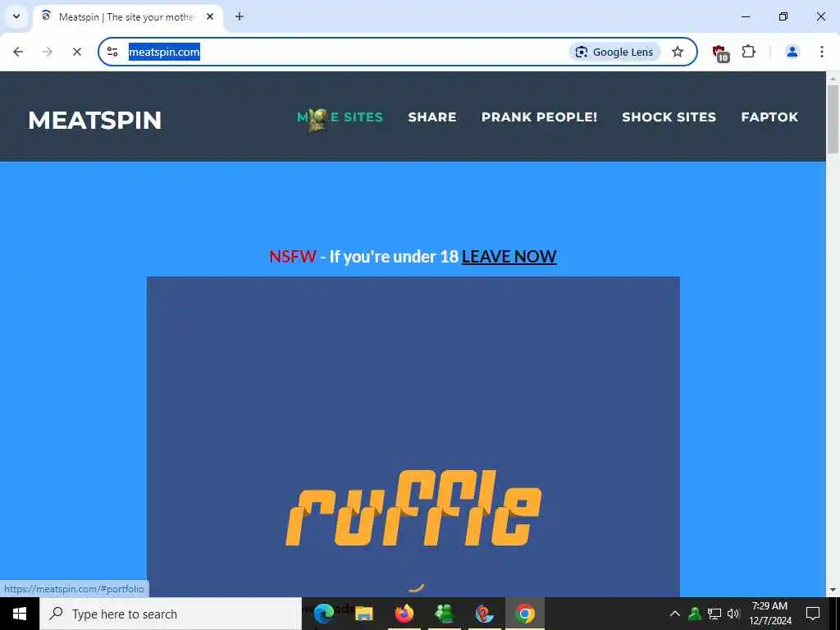Screen dimensions: 840x630
Task: Click the MEATSPIN site logo
Action: coord(95,120)
